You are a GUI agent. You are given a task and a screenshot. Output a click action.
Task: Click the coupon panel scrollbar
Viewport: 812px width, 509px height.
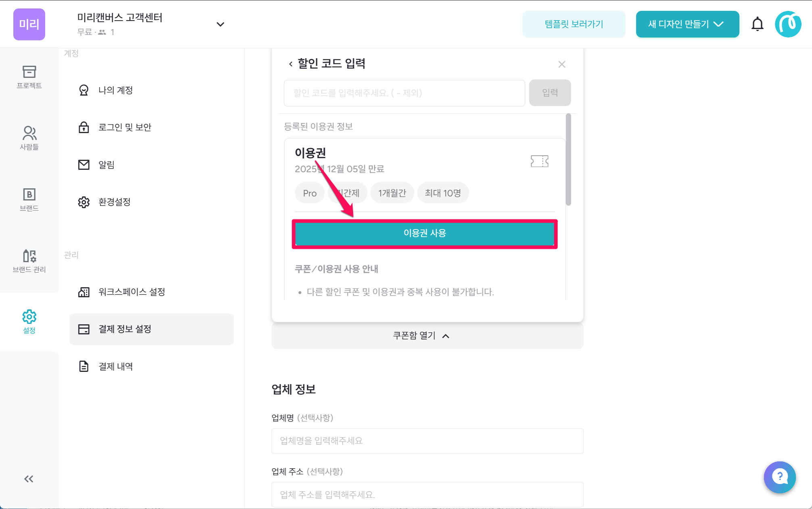coord(568,160)
